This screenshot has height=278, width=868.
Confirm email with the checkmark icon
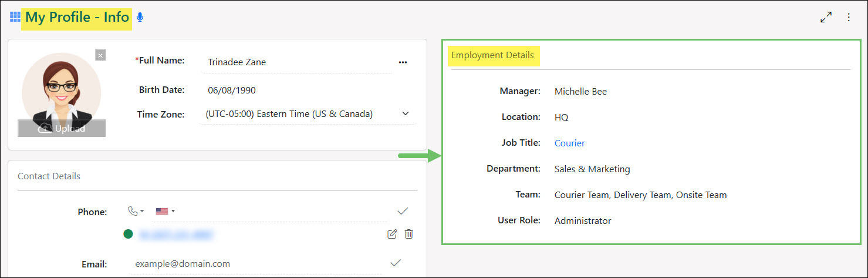(x=396, y=263)
